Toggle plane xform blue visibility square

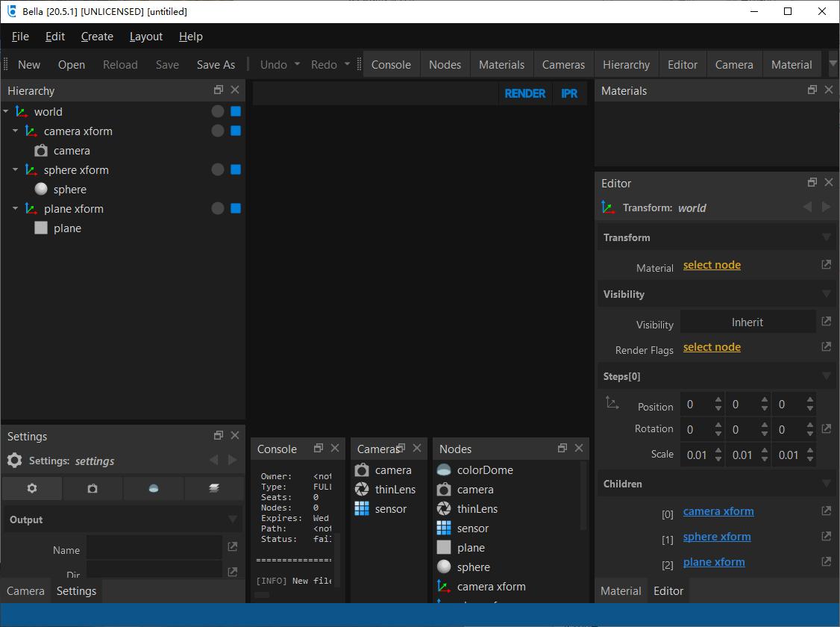tap(236, 208)
